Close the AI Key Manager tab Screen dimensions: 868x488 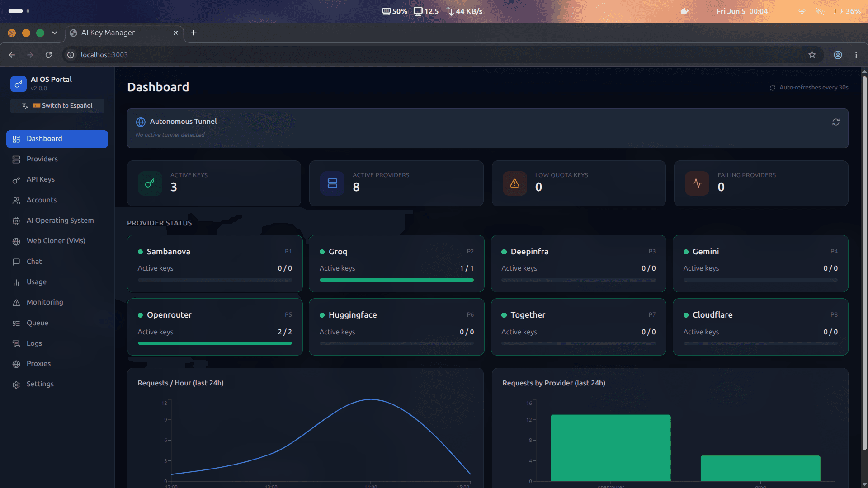tap(175, 33)
